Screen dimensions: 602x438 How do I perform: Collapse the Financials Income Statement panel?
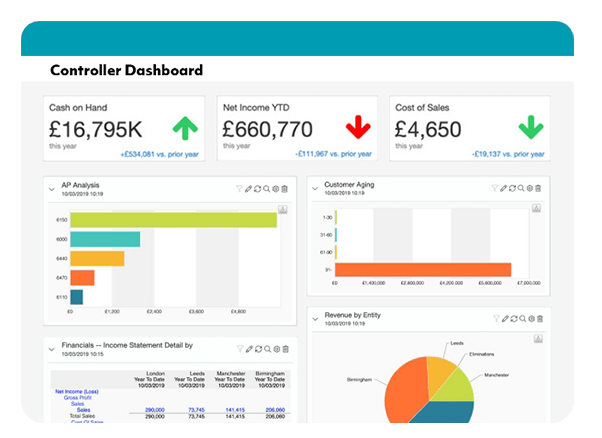(52, 347)
